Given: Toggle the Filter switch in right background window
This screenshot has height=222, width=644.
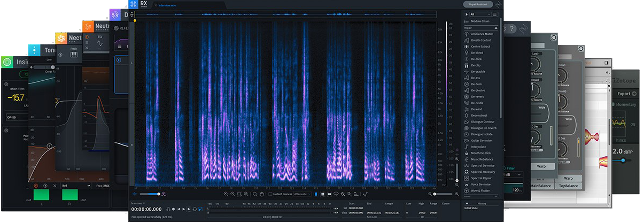Looking at the screenshot, I should (504, 168).
